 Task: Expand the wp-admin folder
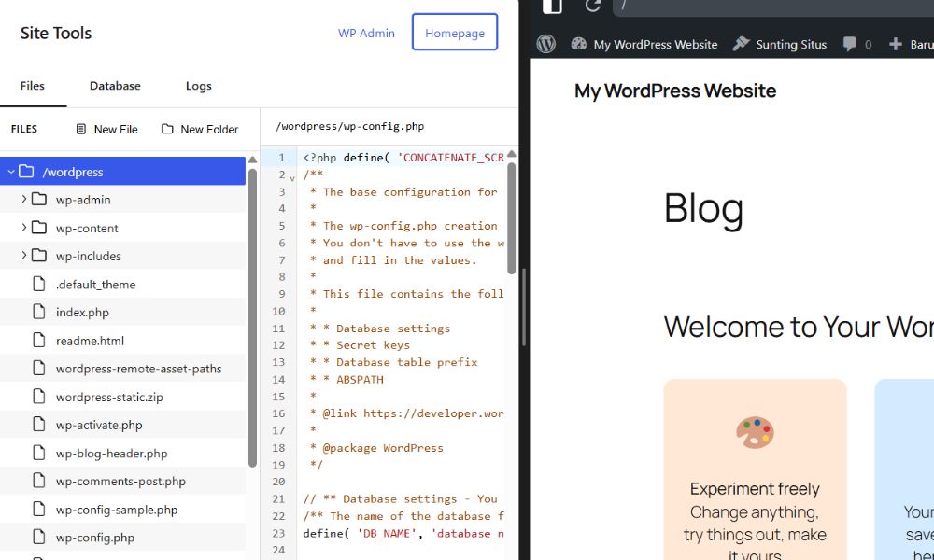click(x=24, y=200)
